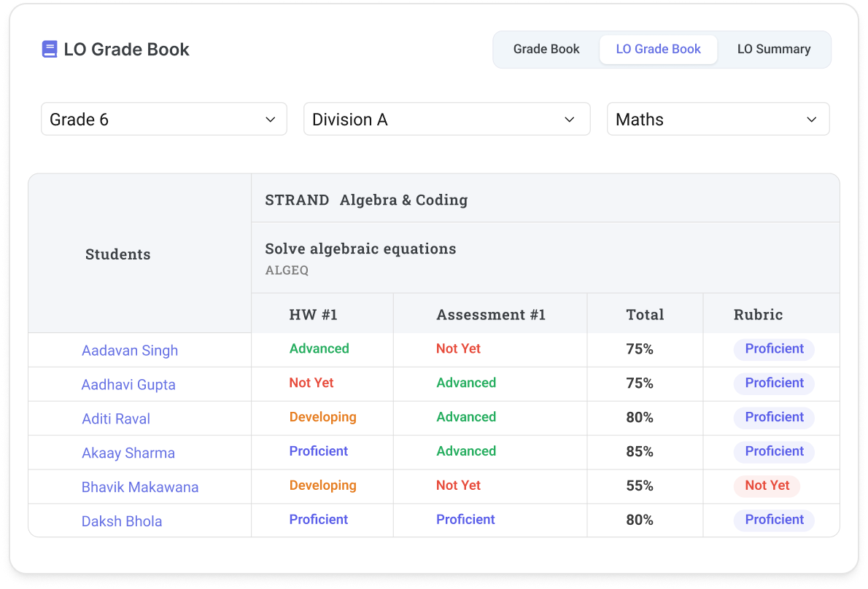Click Akaay Sharma's HW #1 Proficient grade
This screenshot has width=868, height=589.
pyautogui.click(x=318, y=452)
